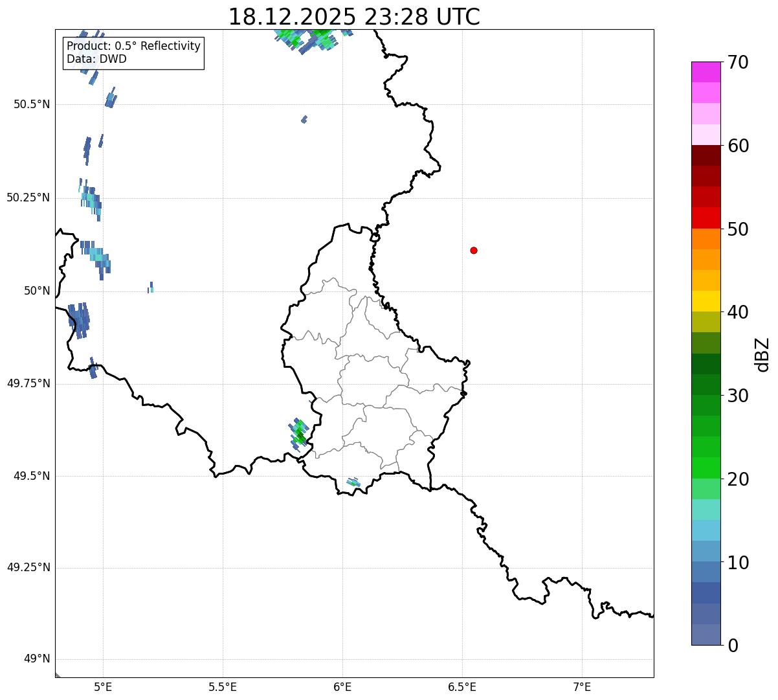Click the red dot marker on the map
The height and width of the screenshot is (700, 778).
(x=474, y=251)
